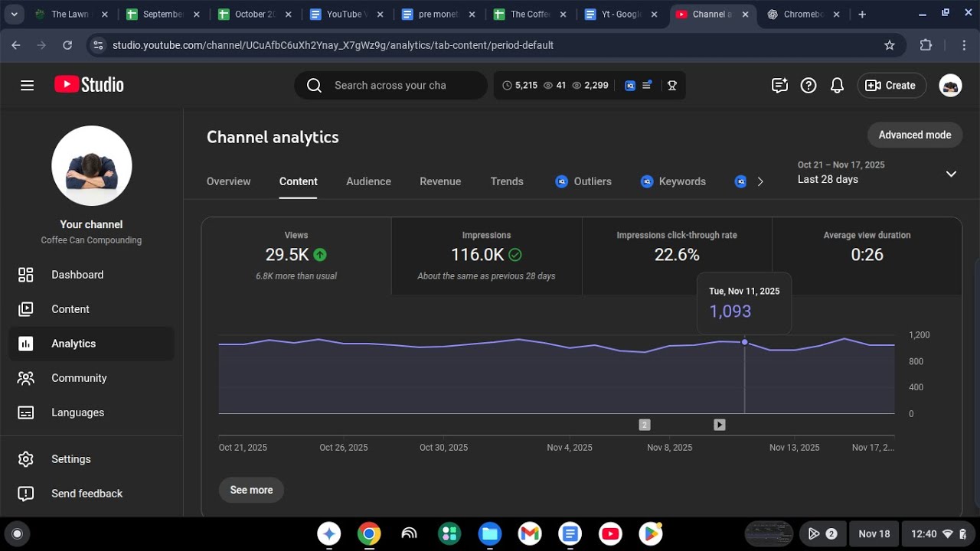Bookmark this page with the star icon
Image resolution: width=980 pixels, height=551 pixels.
(890, 45)
